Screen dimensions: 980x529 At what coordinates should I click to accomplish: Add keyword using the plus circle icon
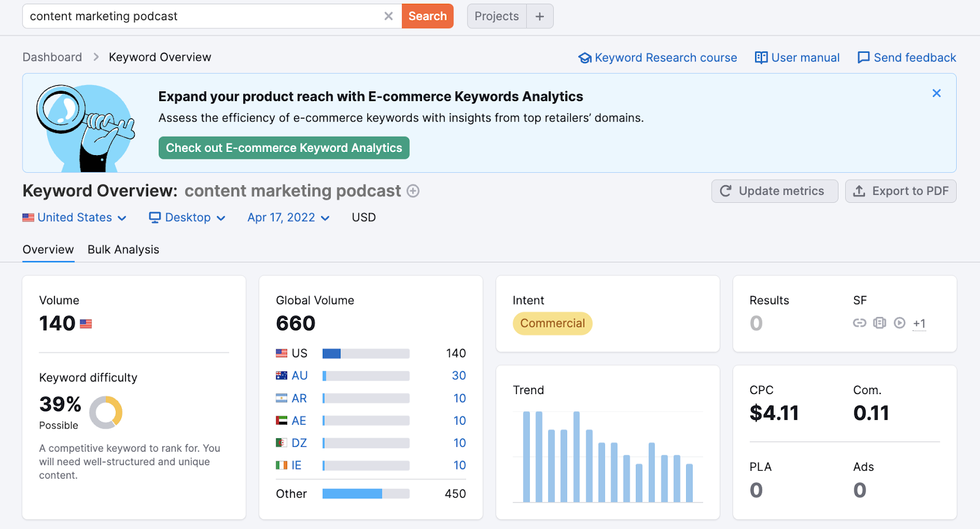pyautogui.click(x=413, y=191)
